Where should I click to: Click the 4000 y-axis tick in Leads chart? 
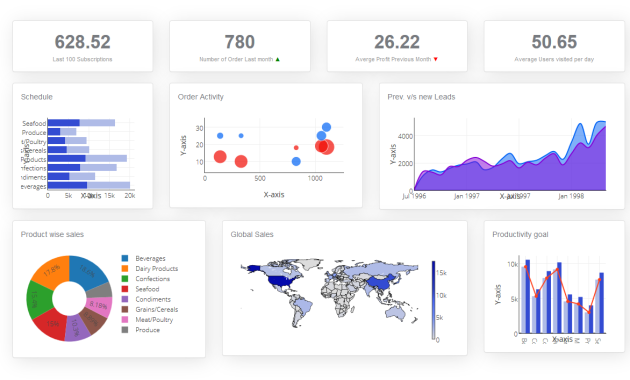(x=405, y=136)
